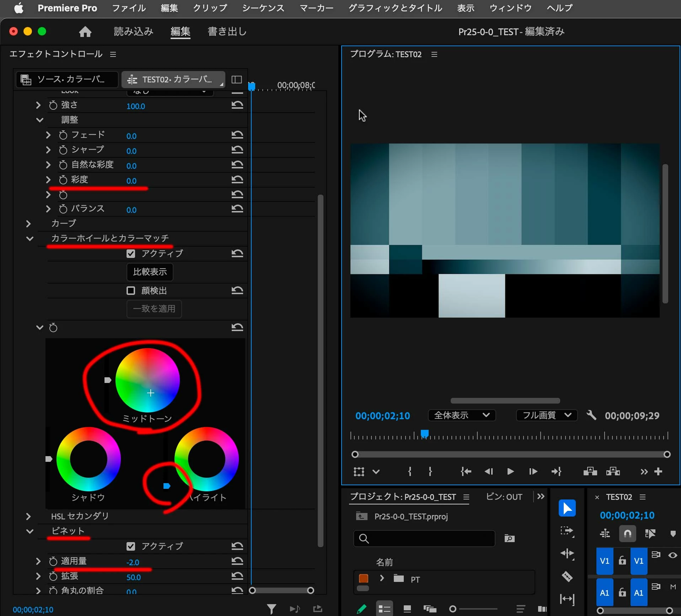Select the Selection tool arrow
The height and width of the screenshot is (616, 681).
(x=567, y=508)
